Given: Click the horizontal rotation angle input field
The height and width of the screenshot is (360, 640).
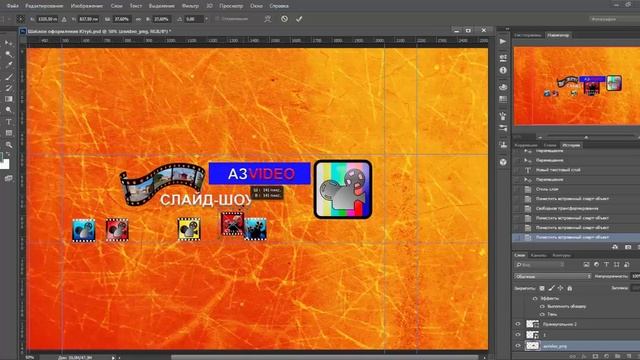Looking at the screenshot, I should (193, 19).
